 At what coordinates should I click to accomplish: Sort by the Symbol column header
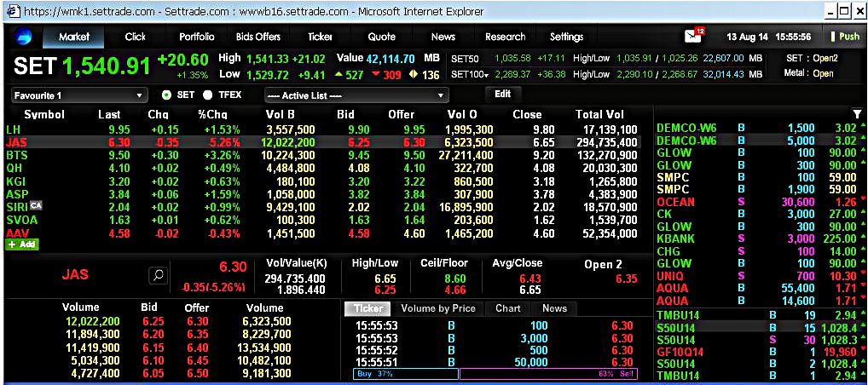pyautogui.click(x=44, y=114)
